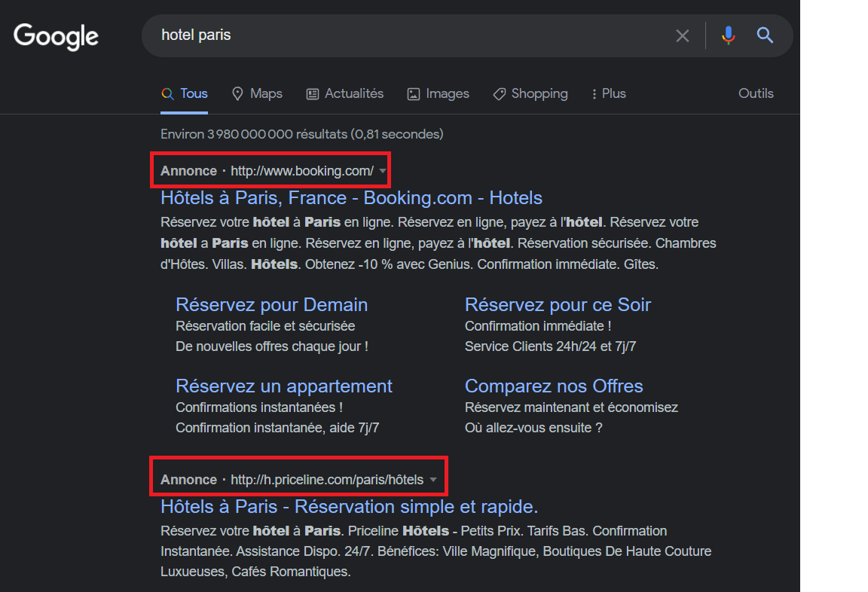
Task: Click 'Réservation facile et sécurisée' text
Action: click(x=265, y=326)
